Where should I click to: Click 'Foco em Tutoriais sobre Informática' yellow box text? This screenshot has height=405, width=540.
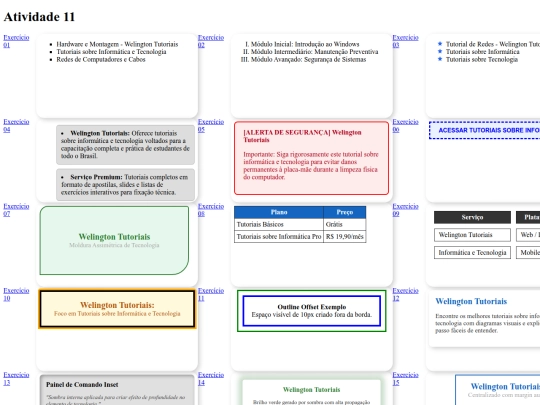117,313
